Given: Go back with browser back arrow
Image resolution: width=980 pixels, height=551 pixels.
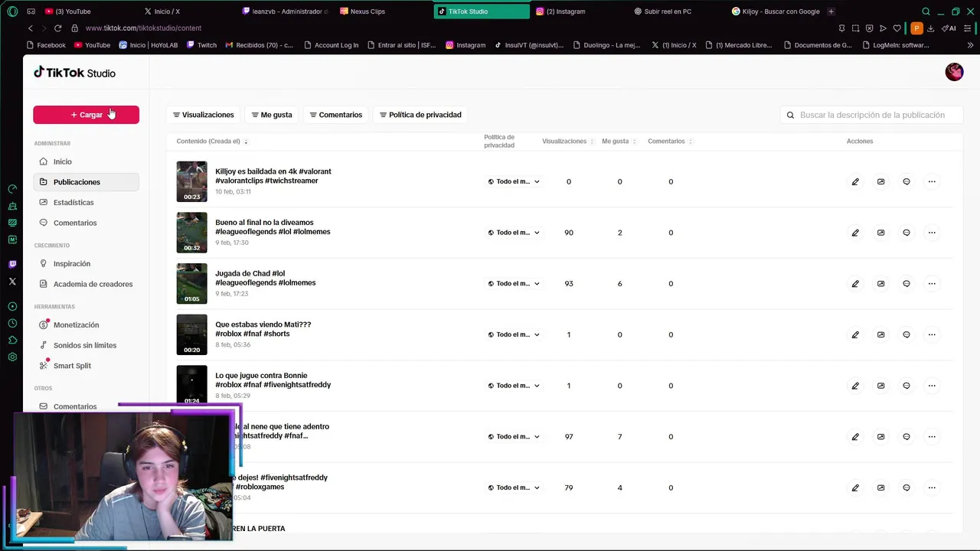Looking at the screenshot, I should click(x=31, y=28).
